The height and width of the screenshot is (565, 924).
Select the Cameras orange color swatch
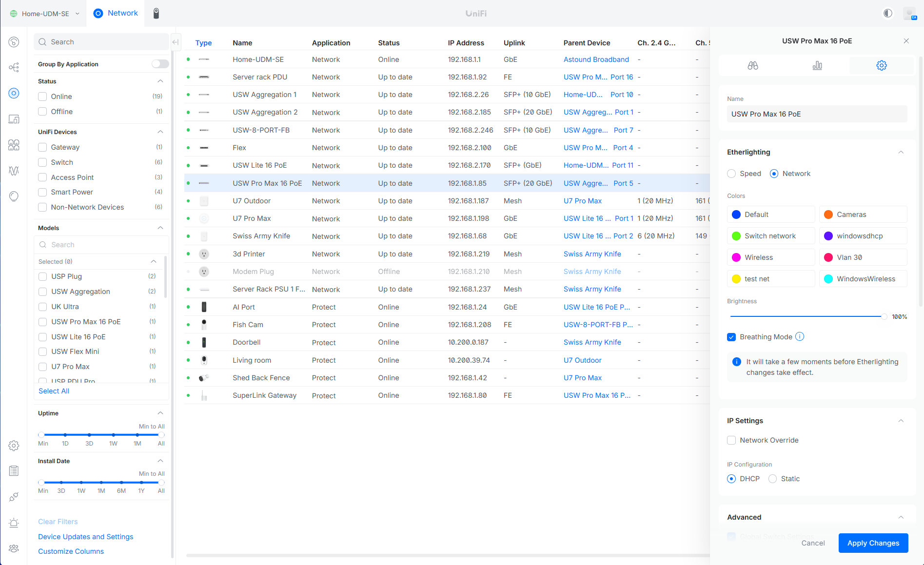(x=828, y=214)
